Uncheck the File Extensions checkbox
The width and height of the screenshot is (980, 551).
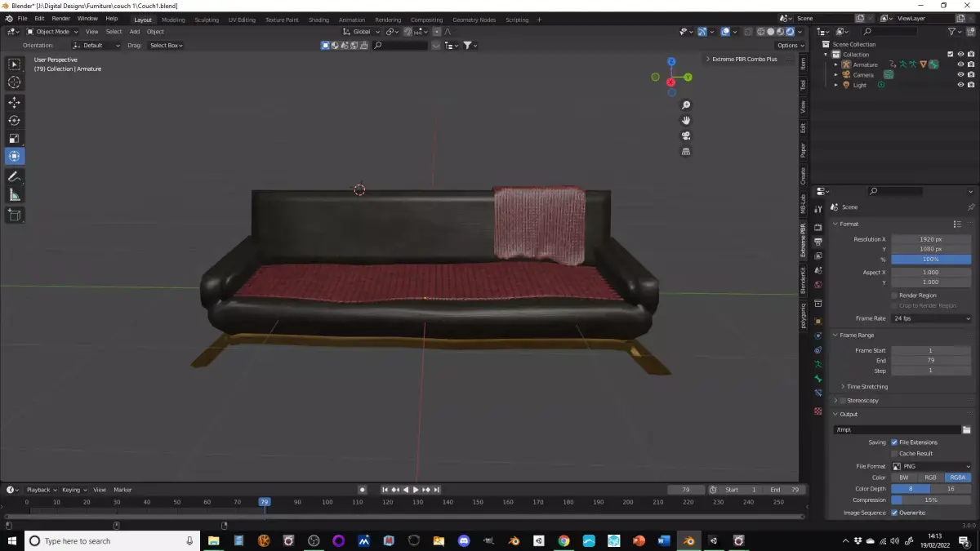tap(894, 442)
